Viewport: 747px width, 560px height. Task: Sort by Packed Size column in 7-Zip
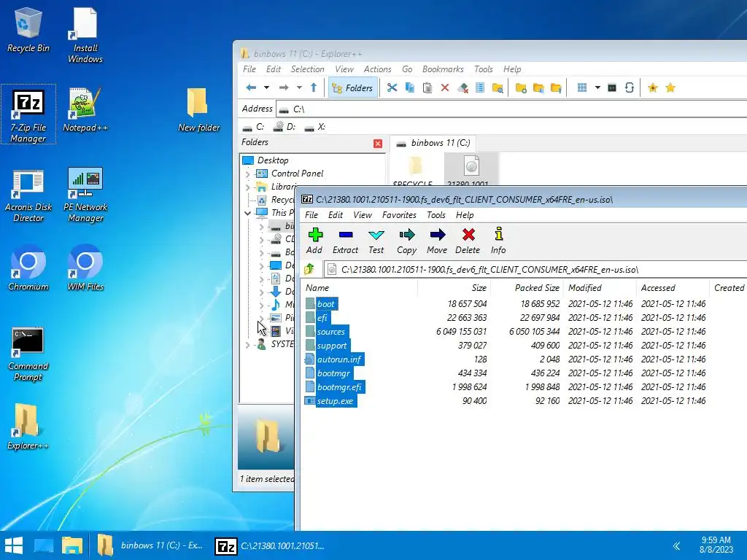(x=527, y=287)
